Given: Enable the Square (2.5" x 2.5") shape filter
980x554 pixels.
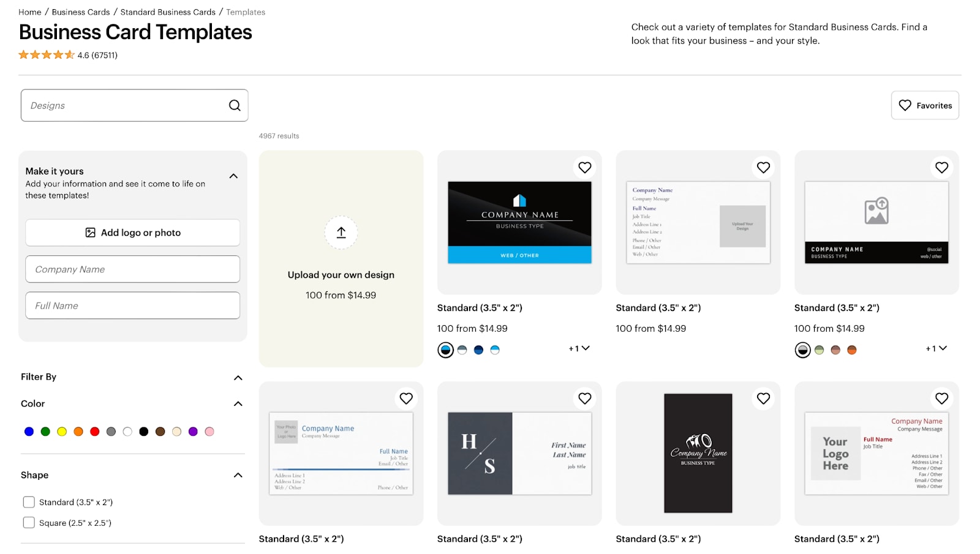Looking at the screenshot, I should click(29, 522).
